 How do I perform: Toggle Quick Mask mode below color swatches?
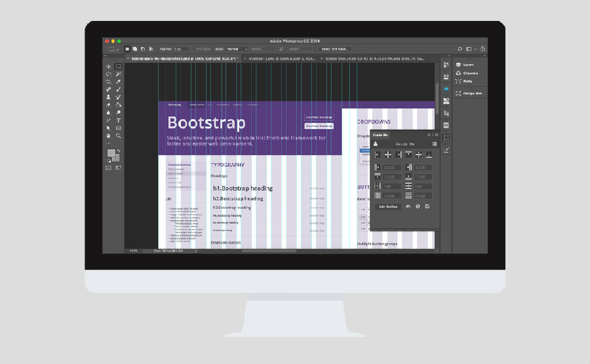109,168
